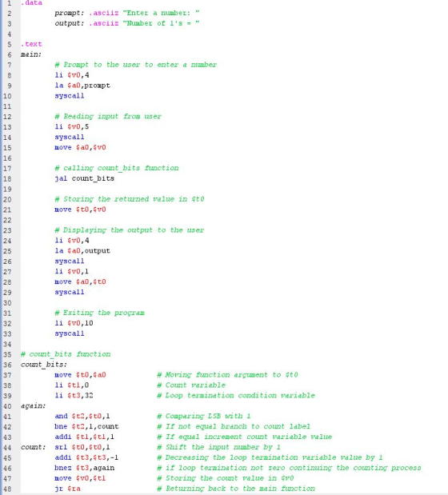Click 'move $v0,$t1' instruction
This screenshot has height=495, width=448.
80,478
